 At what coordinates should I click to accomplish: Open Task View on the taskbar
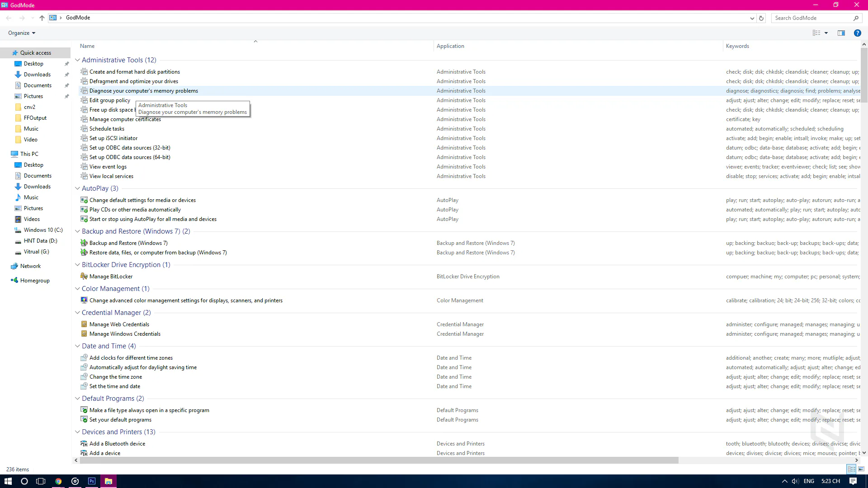[x=41, y=481]
